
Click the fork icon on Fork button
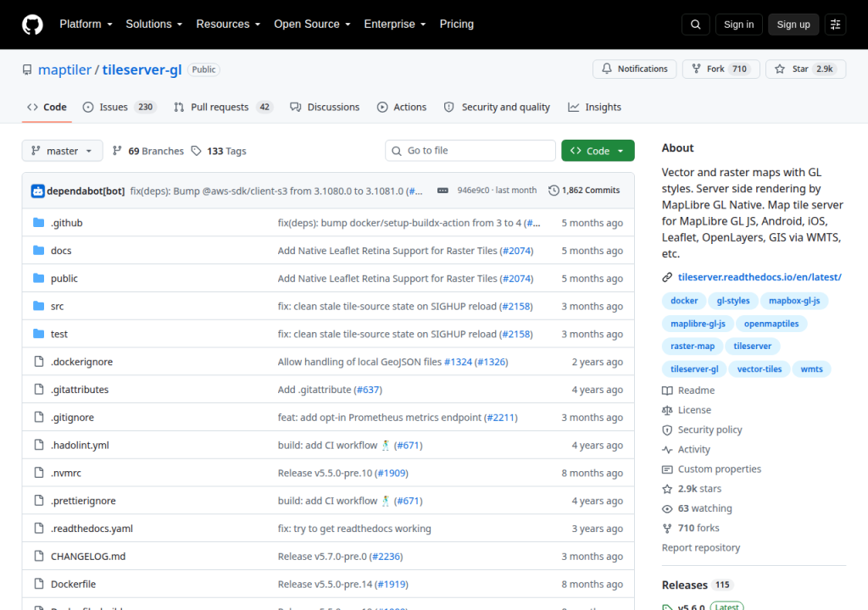697,69
